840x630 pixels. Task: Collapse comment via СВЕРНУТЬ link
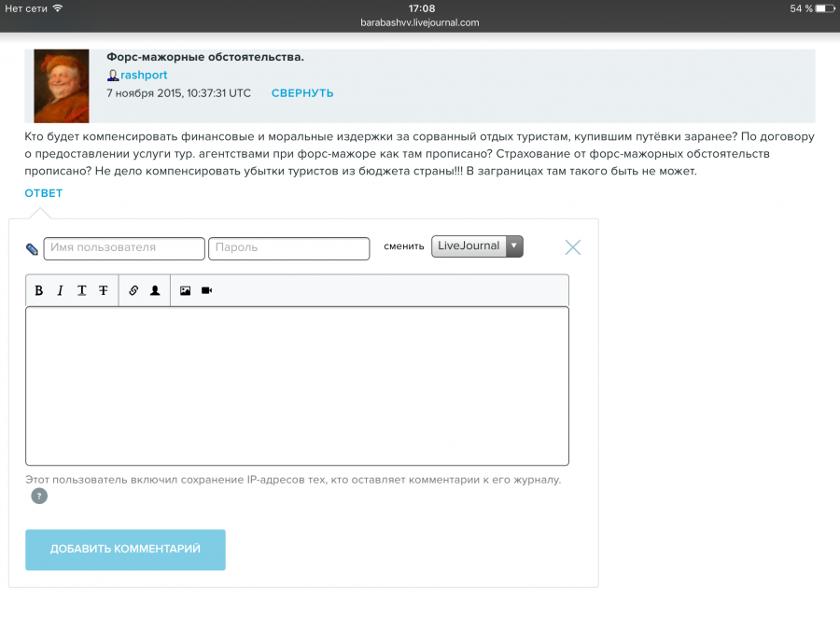coord(302,93)
